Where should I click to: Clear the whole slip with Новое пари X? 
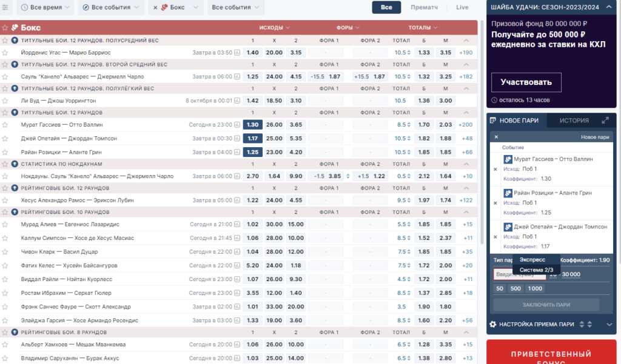tap(496, 137)
